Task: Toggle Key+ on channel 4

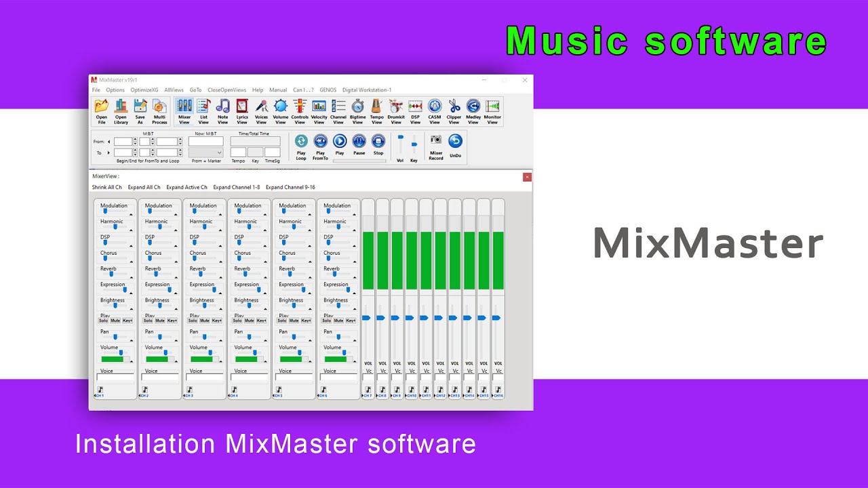Action: [x=262, y=321]
